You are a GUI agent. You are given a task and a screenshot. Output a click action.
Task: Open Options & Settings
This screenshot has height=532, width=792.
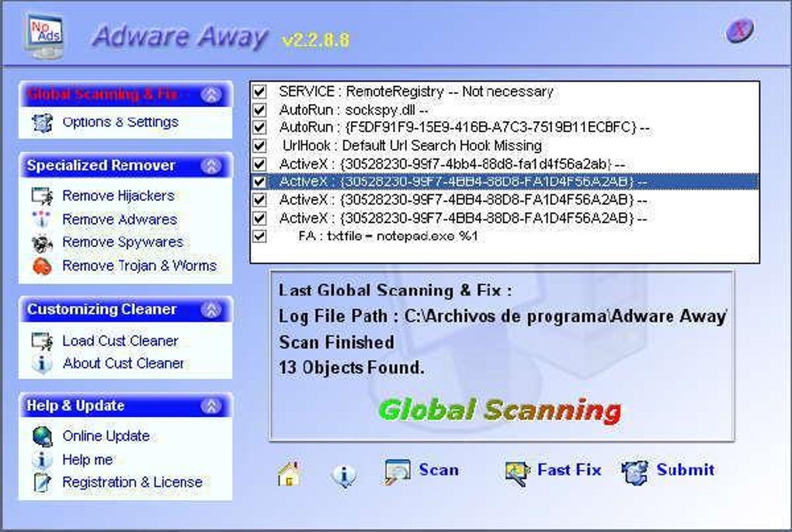[x=120, y=122]
